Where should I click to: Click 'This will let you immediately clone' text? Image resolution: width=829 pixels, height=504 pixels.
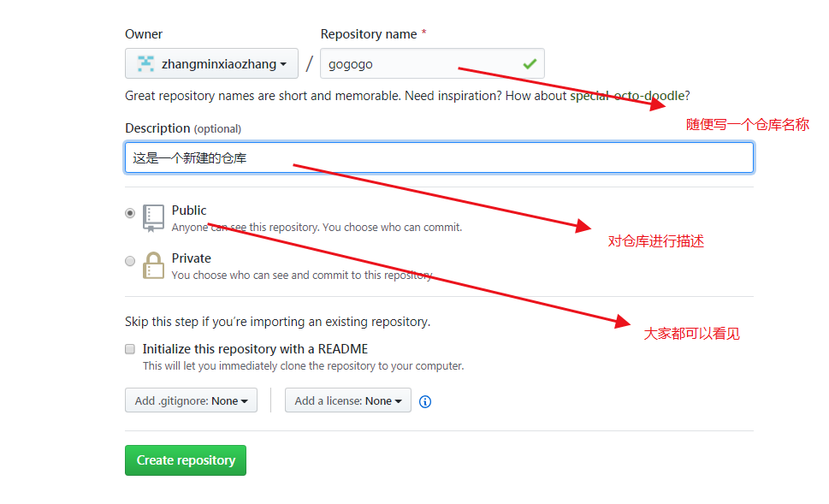pos(303,366)
